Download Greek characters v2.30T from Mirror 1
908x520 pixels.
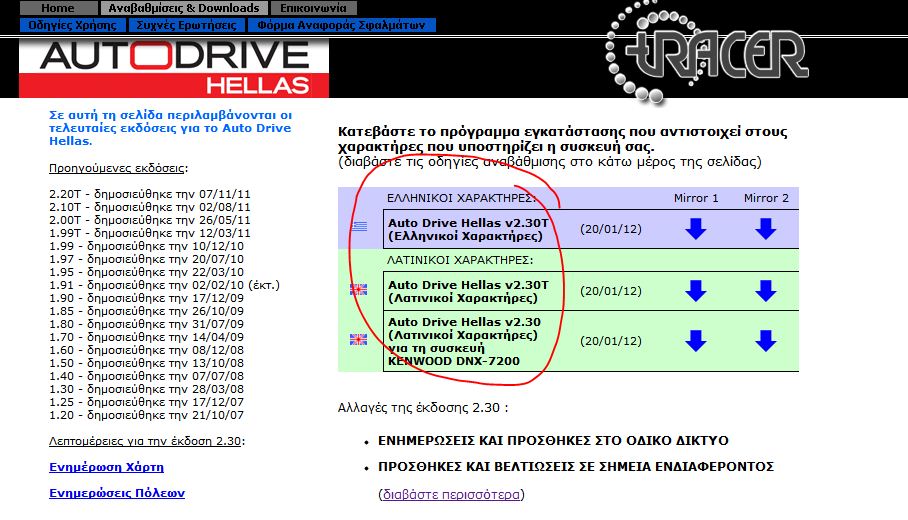(695, 229)
